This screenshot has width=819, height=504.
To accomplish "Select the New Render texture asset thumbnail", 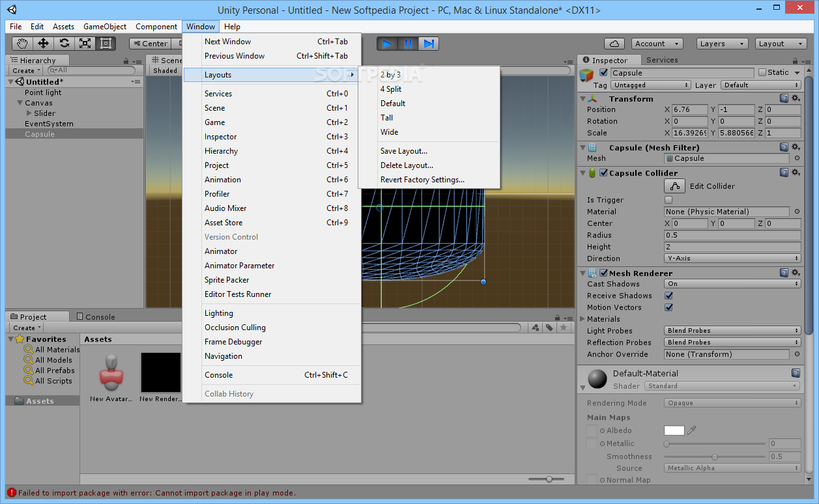I will 161,372.
